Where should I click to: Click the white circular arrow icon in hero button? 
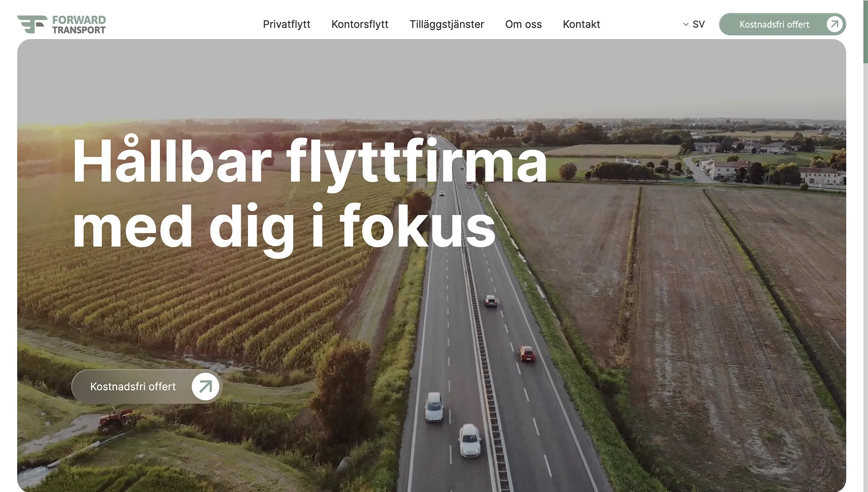[206, 386]
